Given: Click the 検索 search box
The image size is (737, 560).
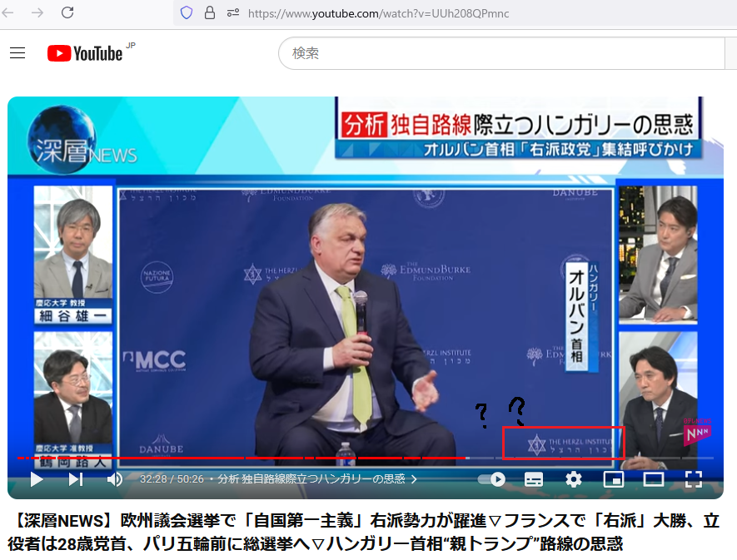Looking at the screenshot, I should pos(500,53).
